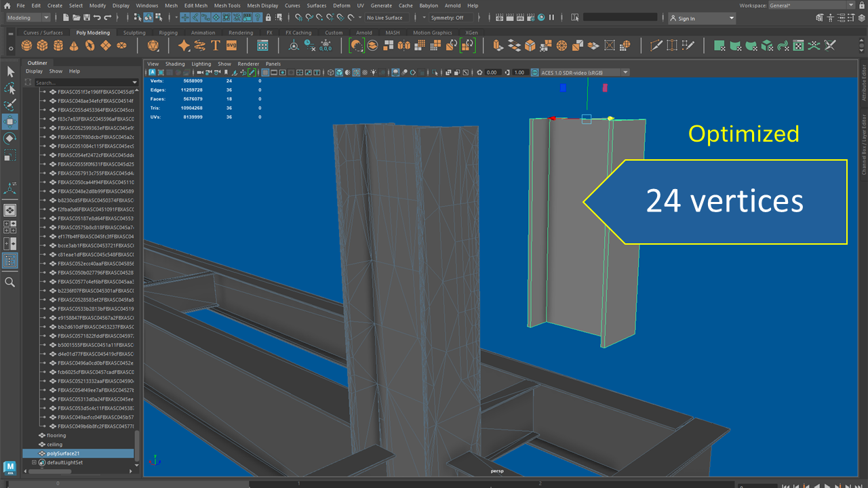Select the Select tool arrow in toolbox
Screen dimensions: 868x488
pos(10,71)
